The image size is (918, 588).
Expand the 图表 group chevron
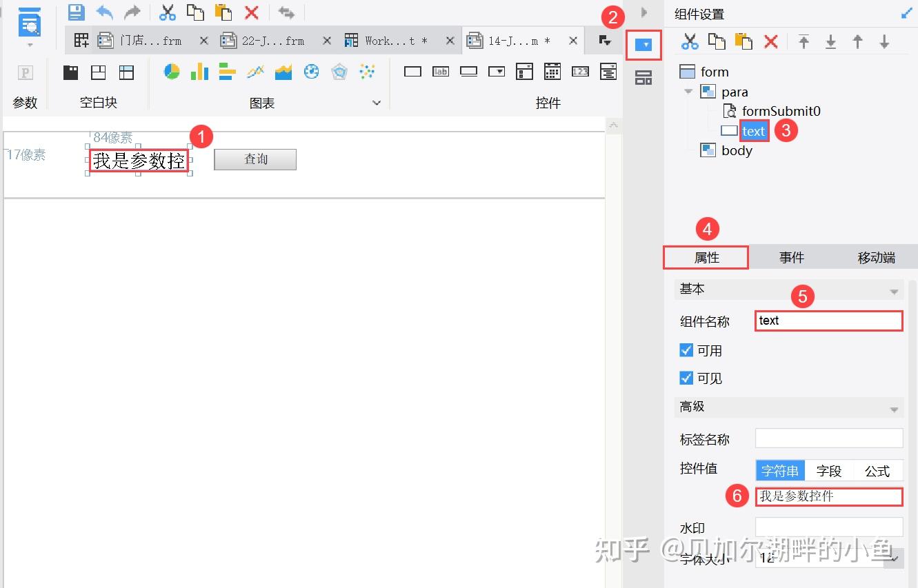[x=377, y=102]
